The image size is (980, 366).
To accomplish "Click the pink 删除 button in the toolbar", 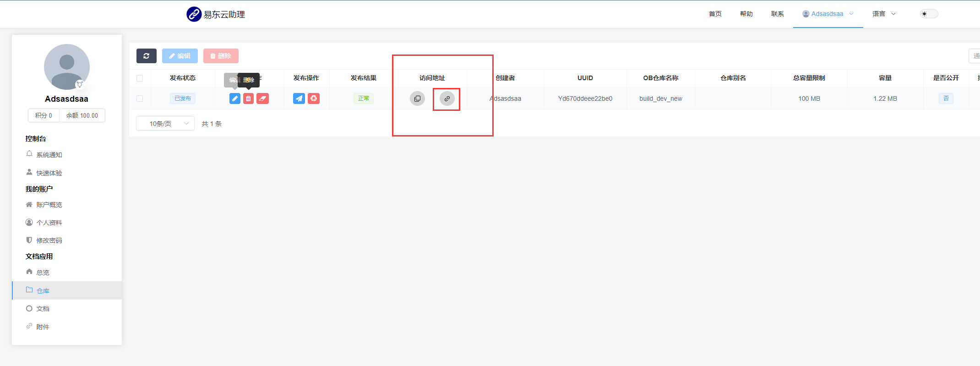I will [221, 56].
